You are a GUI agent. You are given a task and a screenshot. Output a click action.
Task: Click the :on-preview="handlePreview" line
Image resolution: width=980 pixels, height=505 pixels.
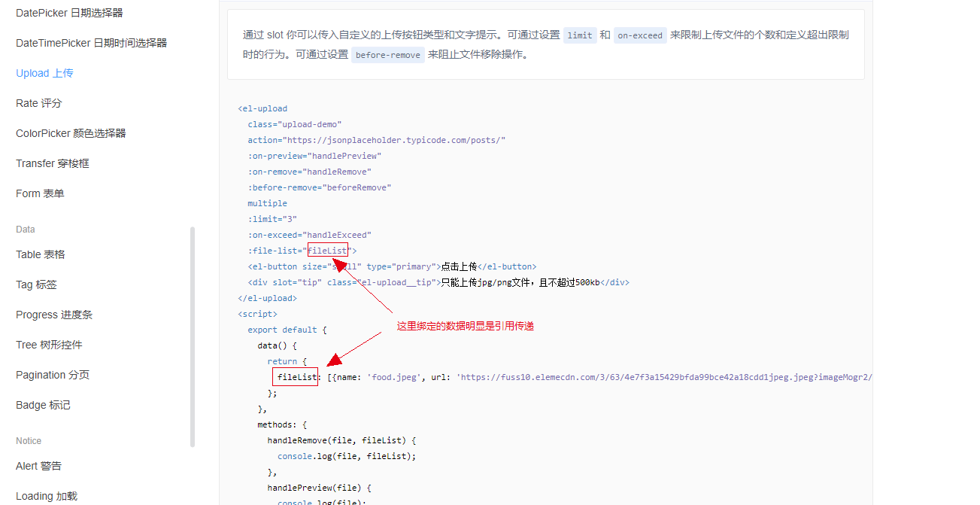[x=314, y=156]
